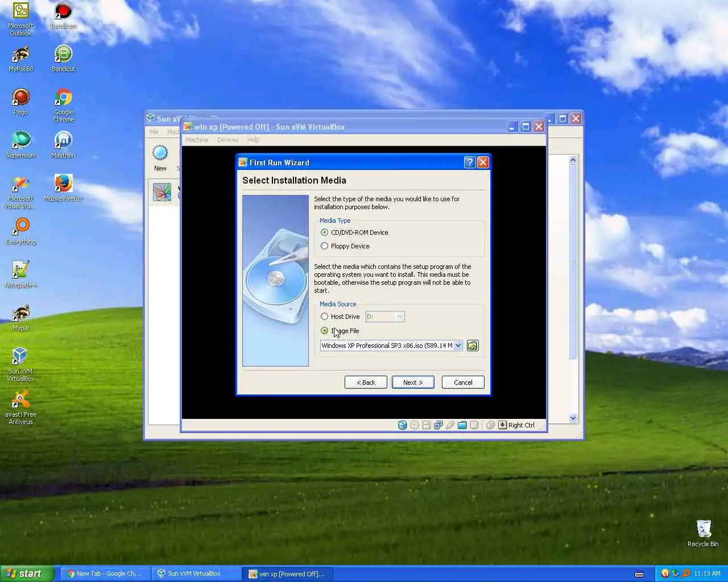Click the mouse integration status icon
Viewport: 728px width, 582px height.
(490, 425)
